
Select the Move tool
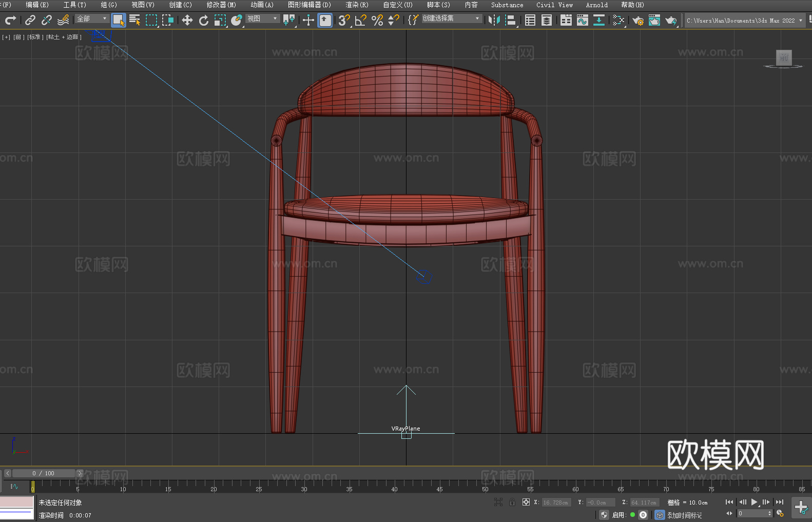187,20
